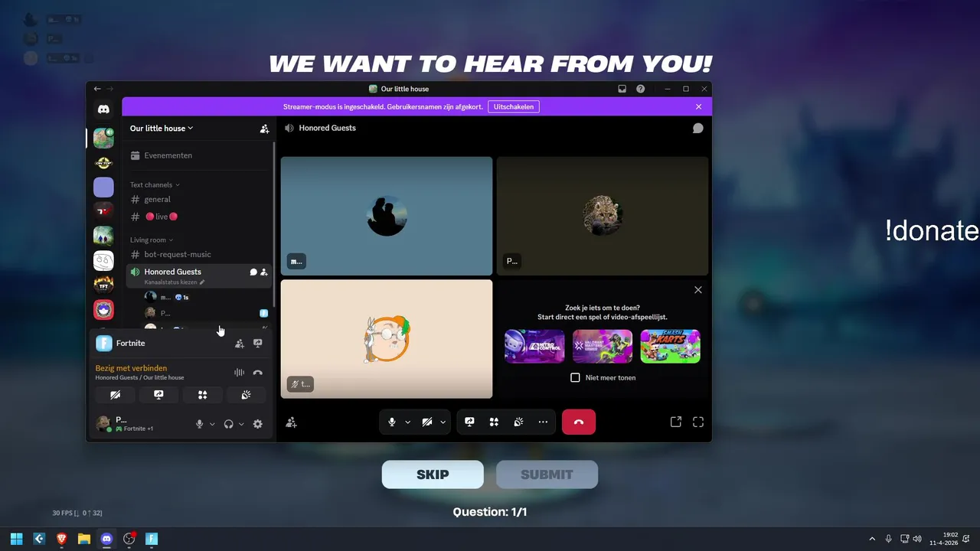Image resolution: width=980 pixels, height=551 pixels.
Task: Open Our little house server dropdown
Action: click(x=162, y=129)
